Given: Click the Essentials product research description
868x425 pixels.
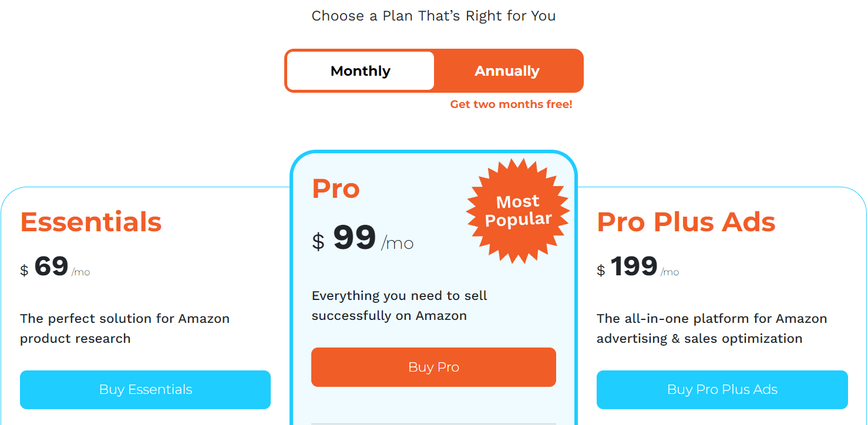Looking at the screenshot, I should [x=125, y=328].
